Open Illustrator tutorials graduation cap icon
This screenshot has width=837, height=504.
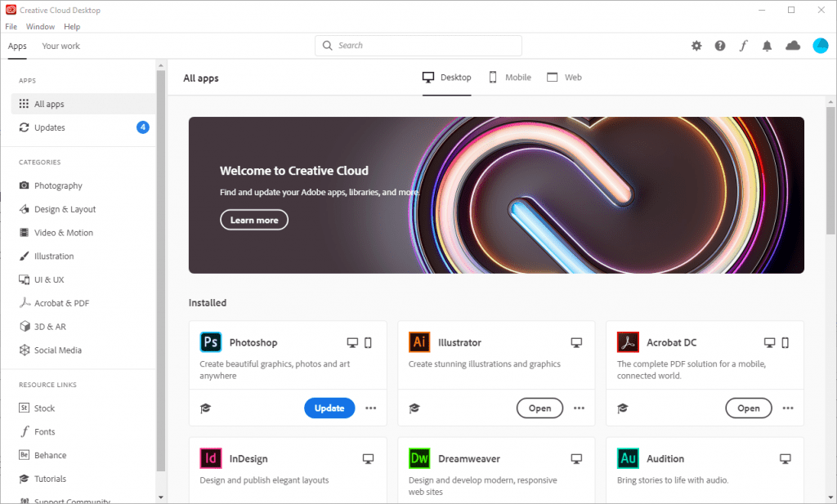[414, 408]
